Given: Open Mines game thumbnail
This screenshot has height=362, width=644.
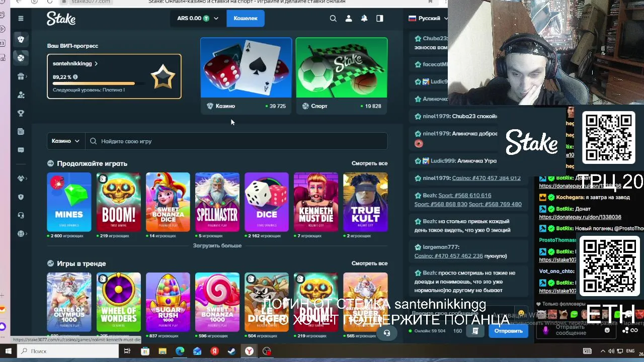Looking at the screenshot, I should click(x=69, y=202).
